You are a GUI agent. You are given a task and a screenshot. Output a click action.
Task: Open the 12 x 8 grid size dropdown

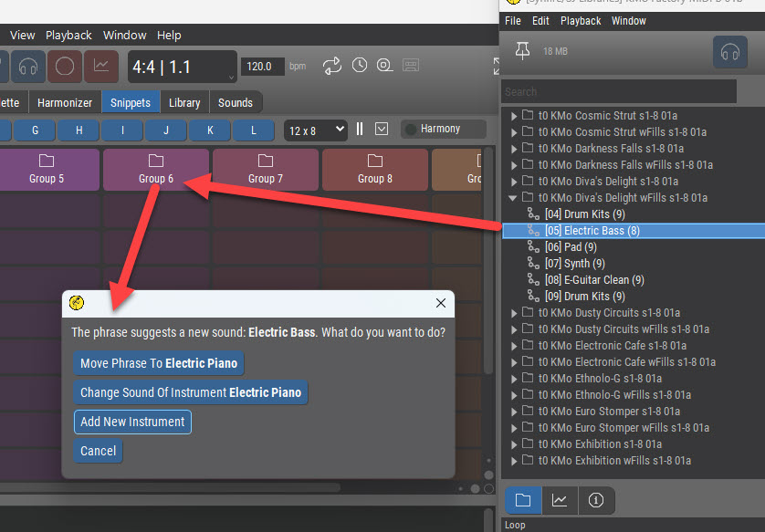click(x=315, y=130)
